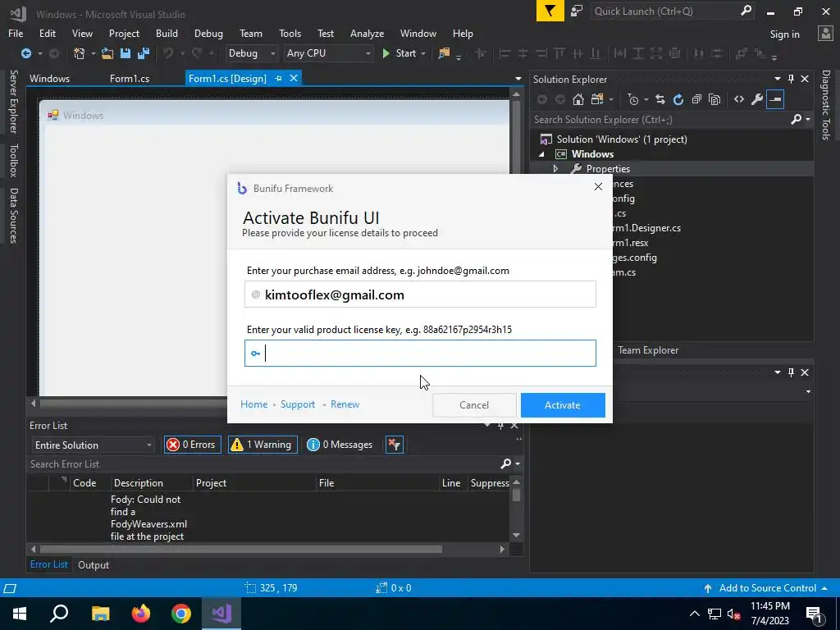Click the Open File folder icon
The image size is (840, 630).
pos(107,53)
